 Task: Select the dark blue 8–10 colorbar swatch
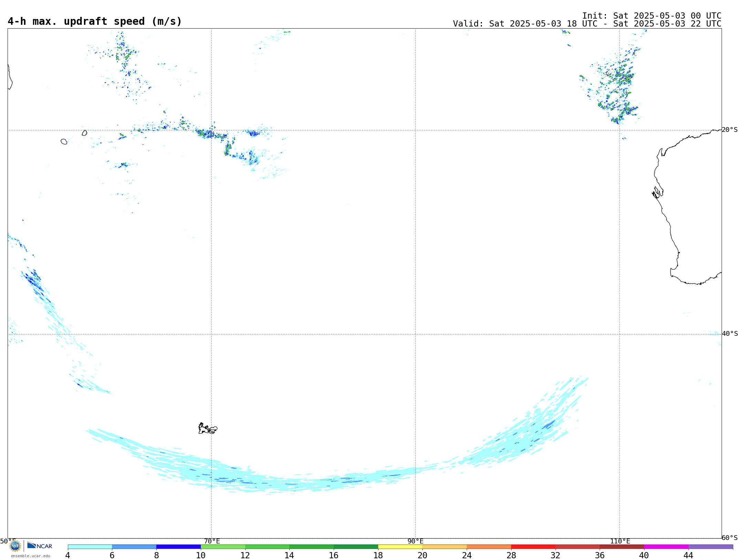point(178,547)
